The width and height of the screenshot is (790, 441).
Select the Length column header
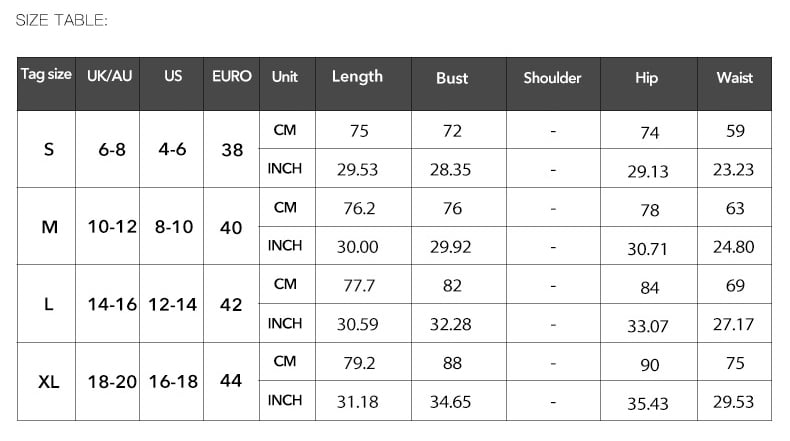[357, 77]
